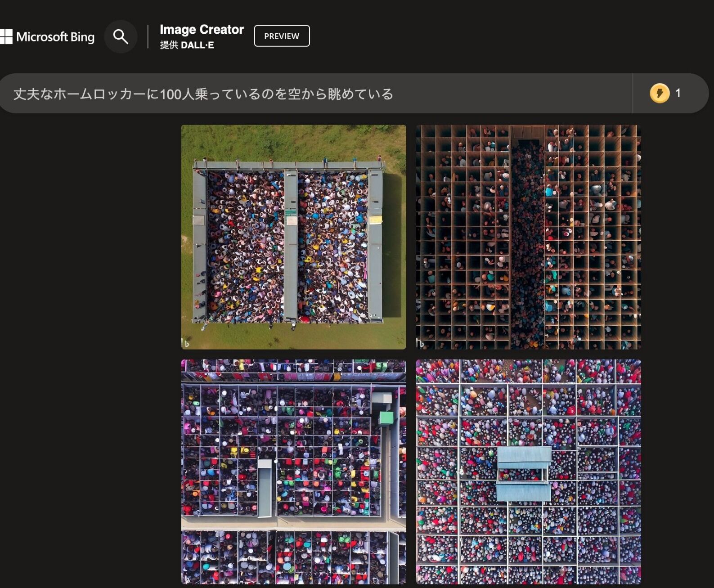
Task: Open search with the magnifier icon
Action: point(121,36)
